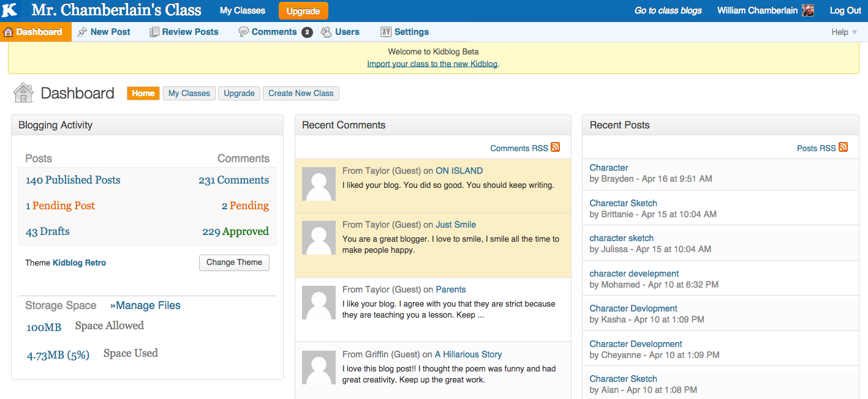The height and width of the screenshot is (399, 868).
Task: Open the Review Posts clipboard icon
Action: [153, 31]
